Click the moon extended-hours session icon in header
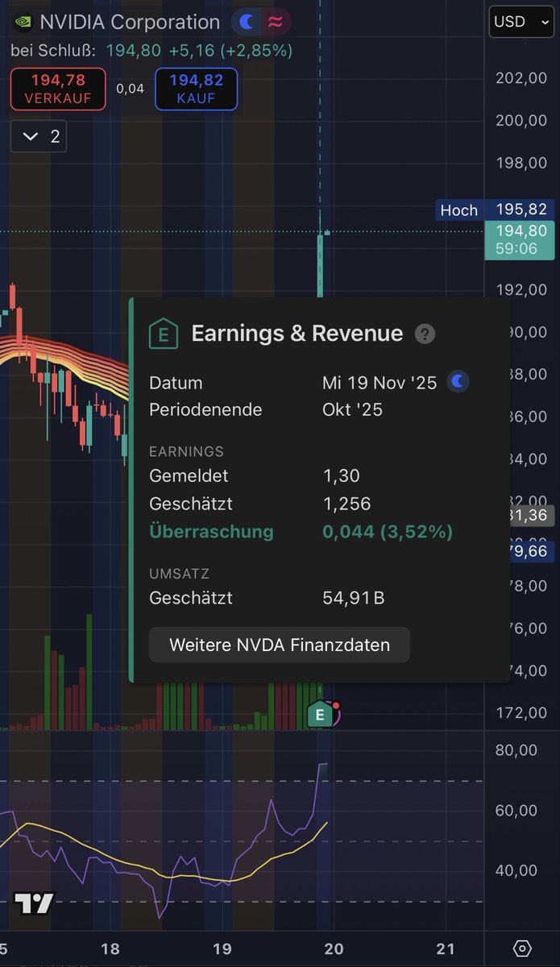560x967 pixels. coord(247,22)
